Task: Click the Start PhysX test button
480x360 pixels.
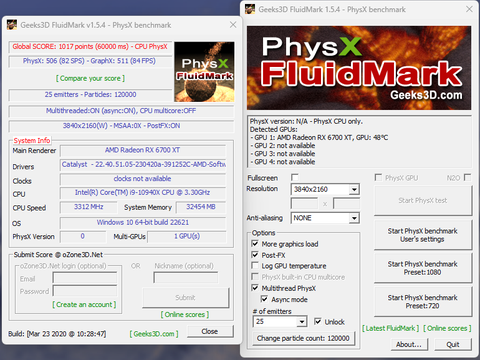Action: coord(423,200)
